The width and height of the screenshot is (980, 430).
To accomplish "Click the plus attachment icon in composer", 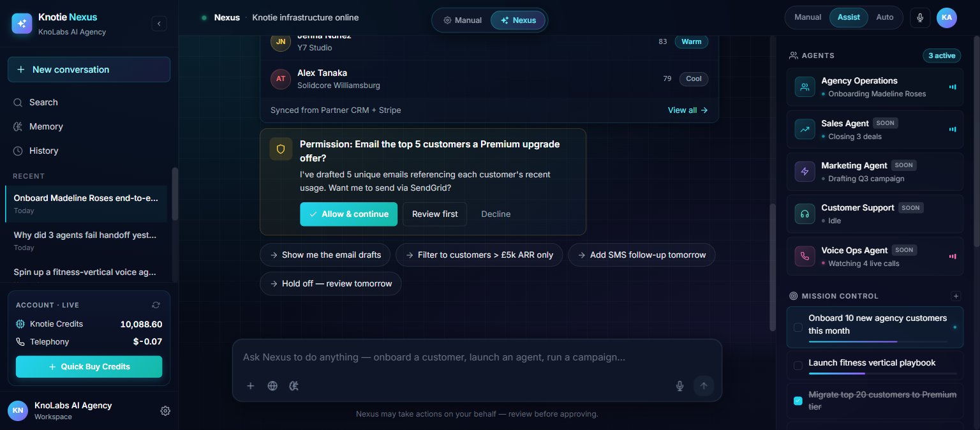I will point(251,386).
